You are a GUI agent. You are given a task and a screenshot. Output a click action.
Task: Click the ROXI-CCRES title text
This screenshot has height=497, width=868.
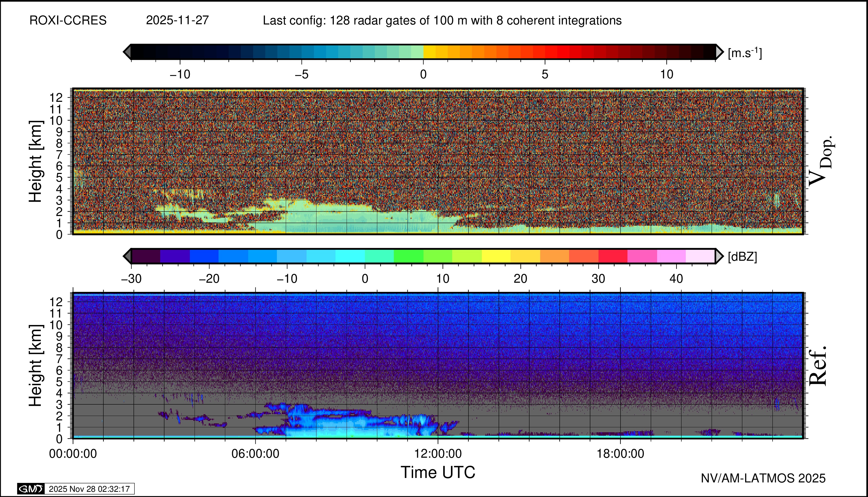click(x=68, y=21)
